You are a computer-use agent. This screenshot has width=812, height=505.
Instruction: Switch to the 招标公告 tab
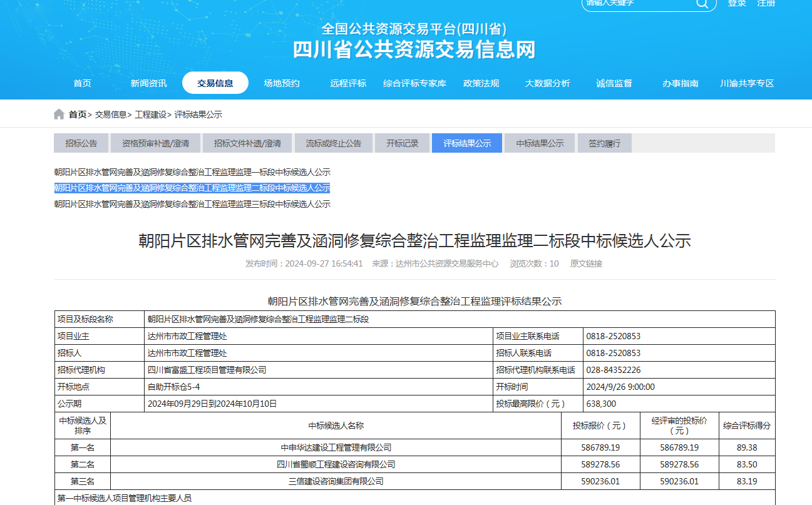(81, 143)
